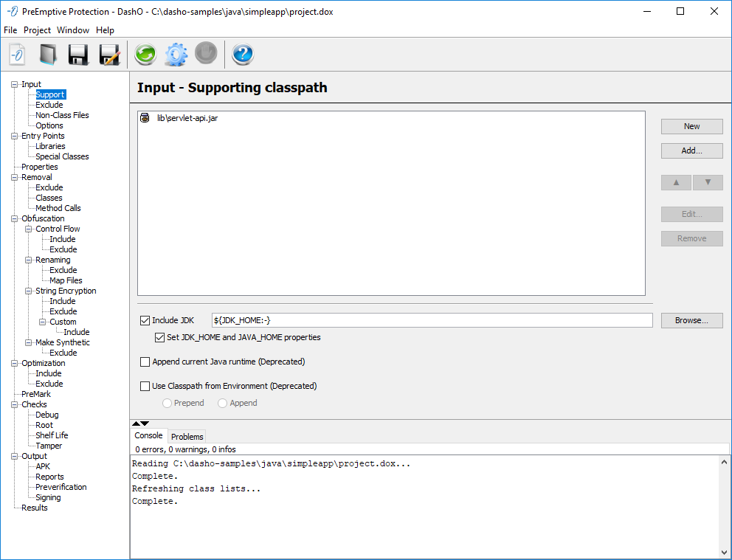Click the Save As floppy-with-pencil icon
The width and height of the screenshot is (732, 560).
pyautogui.click(x=109, y=55)
